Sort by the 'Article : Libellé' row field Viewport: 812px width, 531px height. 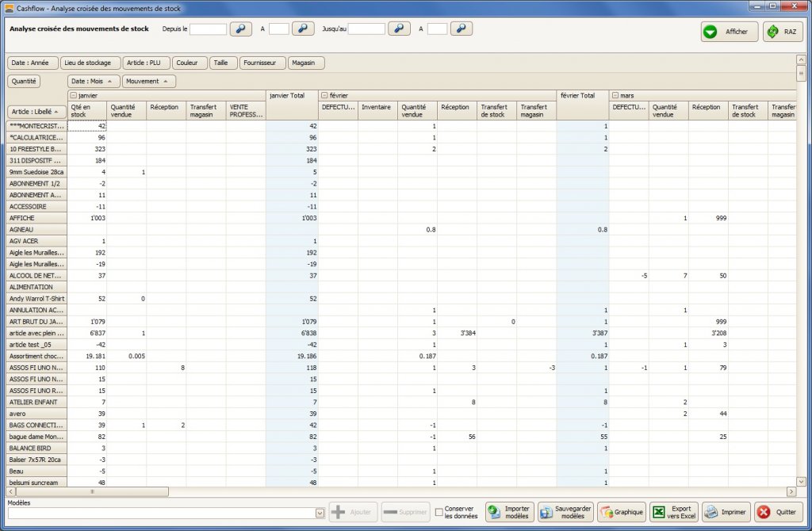point(36,112)
